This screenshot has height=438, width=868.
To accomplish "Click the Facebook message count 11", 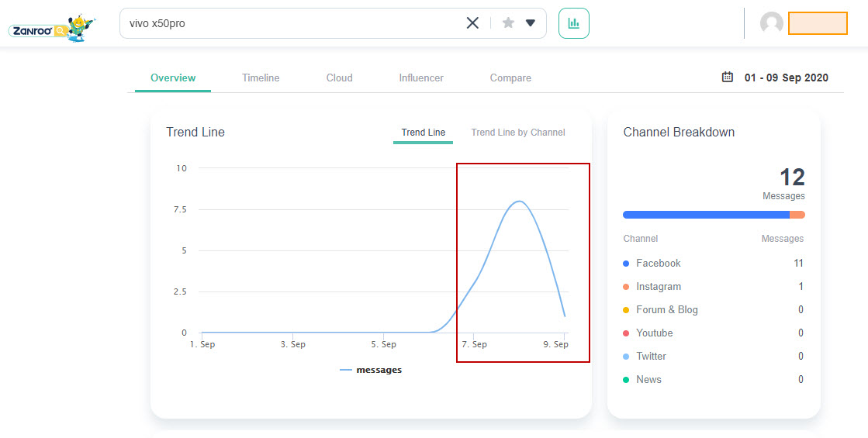I will point(798,264).
